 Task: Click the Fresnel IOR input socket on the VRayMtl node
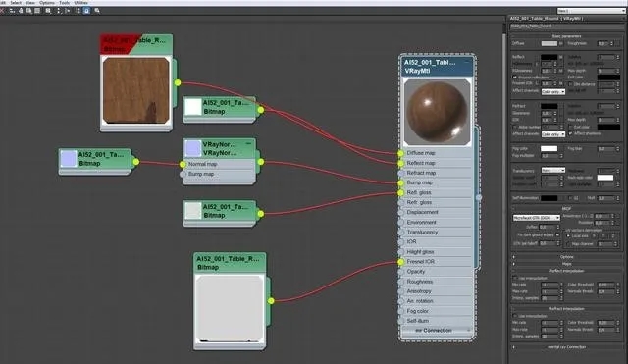(400, 262)
